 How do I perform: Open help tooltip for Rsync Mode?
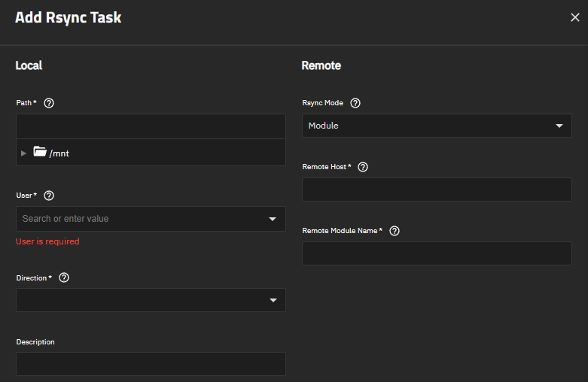coord(355,103)
